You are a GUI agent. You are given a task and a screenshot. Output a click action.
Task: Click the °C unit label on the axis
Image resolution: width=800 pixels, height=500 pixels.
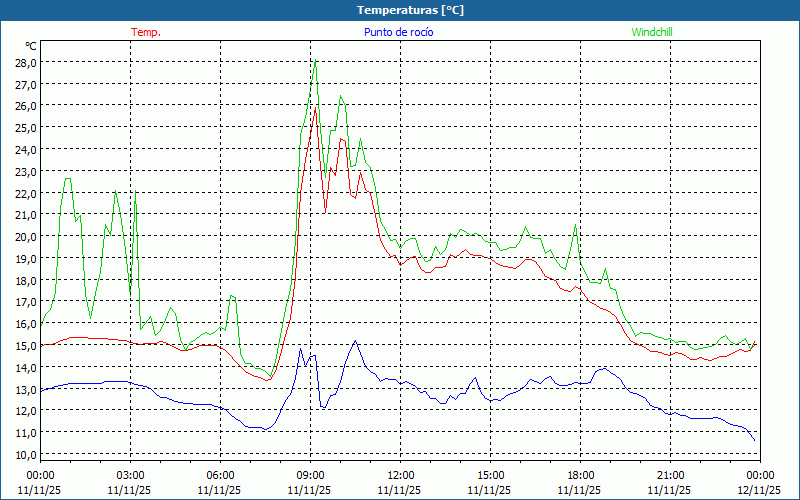[x=30, y=46]
